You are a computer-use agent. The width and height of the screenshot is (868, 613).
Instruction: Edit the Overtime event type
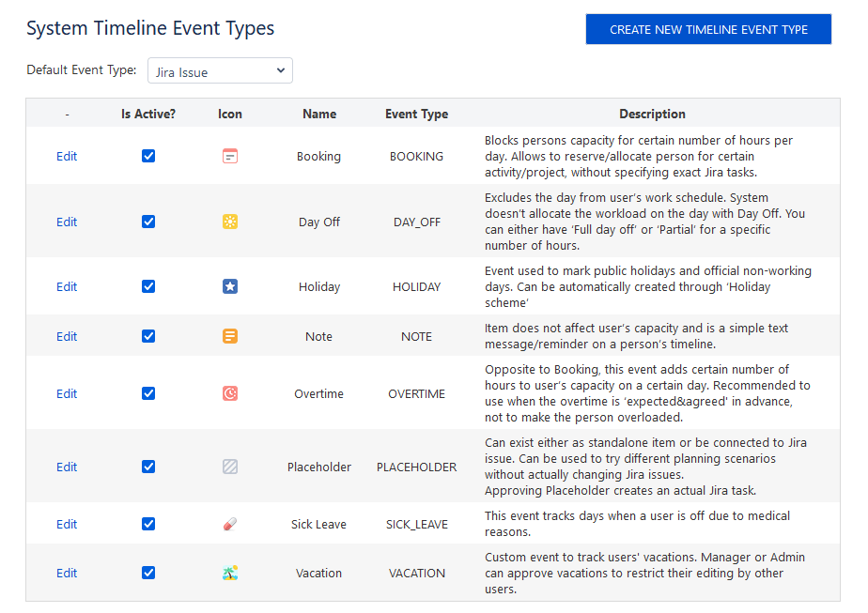[67, 393]
